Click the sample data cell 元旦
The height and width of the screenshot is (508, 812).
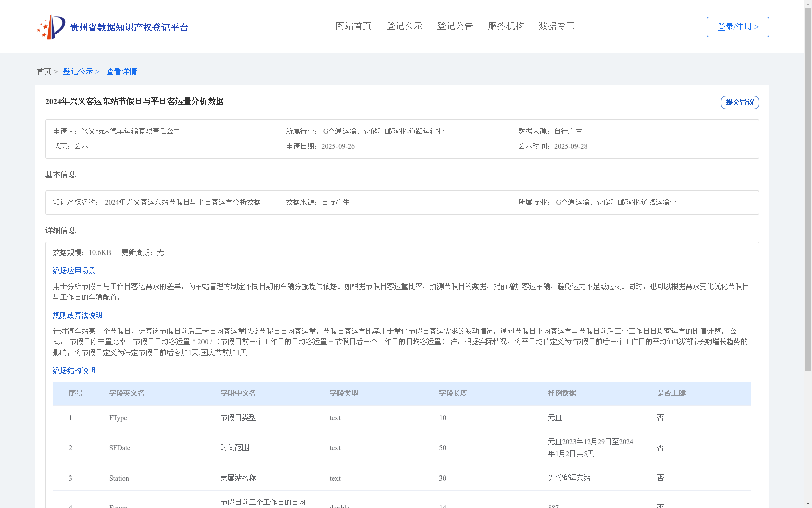point(555,418)
